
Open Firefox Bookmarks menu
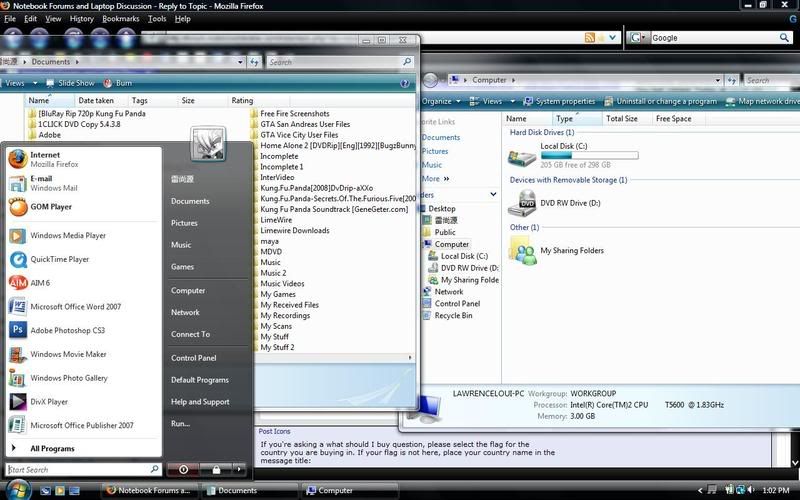120,19
